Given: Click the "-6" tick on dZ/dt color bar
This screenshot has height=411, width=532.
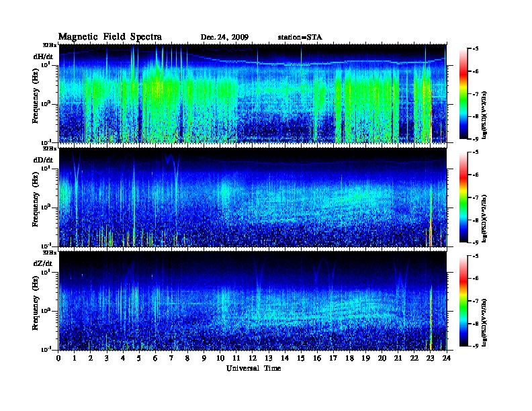Looking at the screenshot, I should (x=475, y=279).
